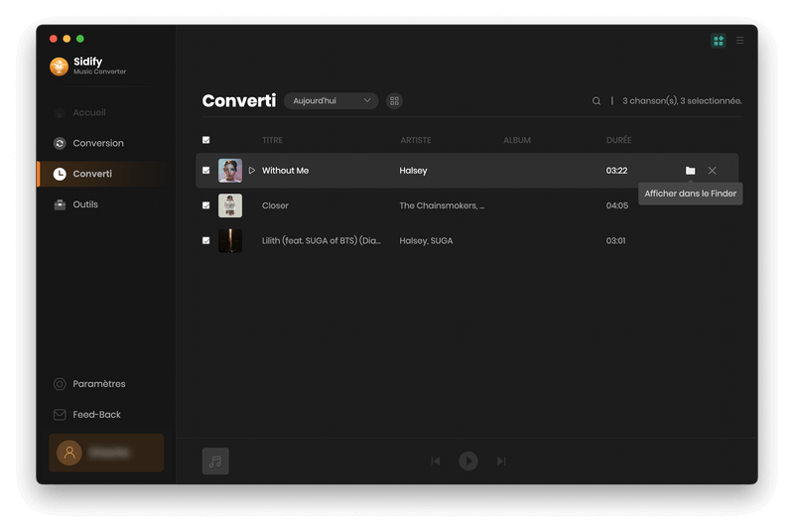794x532 pixels.
Task: Open the Aujourd'hui date filter dropdown
Action: [331, 101]
